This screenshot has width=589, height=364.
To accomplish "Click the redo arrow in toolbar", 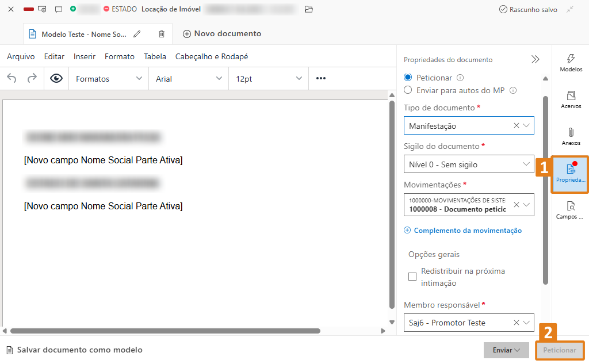I will coord(32,79).
